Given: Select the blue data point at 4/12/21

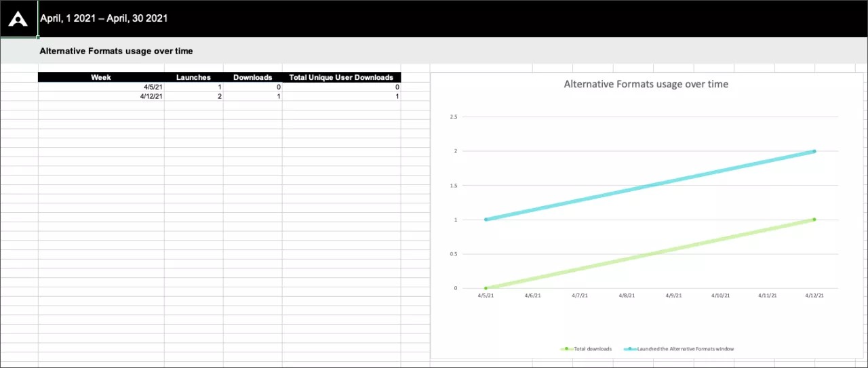Looking at the screenshot, I should 814,151.
